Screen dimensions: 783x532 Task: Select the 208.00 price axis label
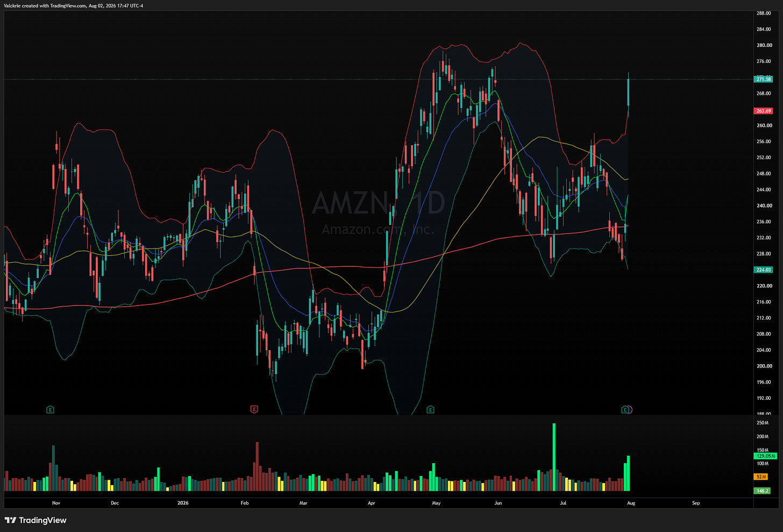click(764, 334)
